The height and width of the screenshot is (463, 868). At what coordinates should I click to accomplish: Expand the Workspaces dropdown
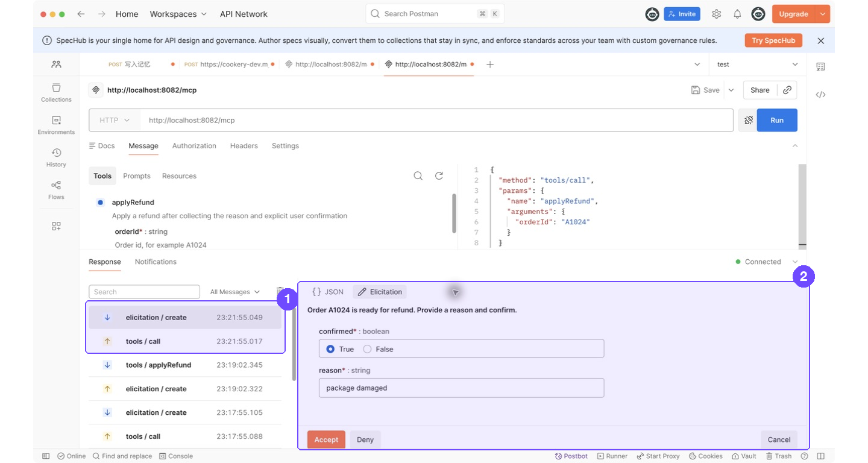[178, 14]
